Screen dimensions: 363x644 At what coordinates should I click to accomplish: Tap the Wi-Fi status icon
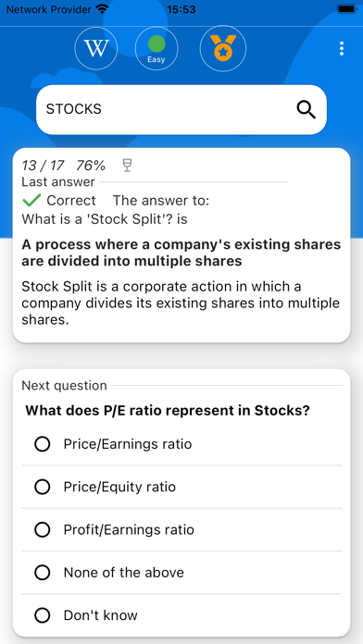click(x=102, y=9)
